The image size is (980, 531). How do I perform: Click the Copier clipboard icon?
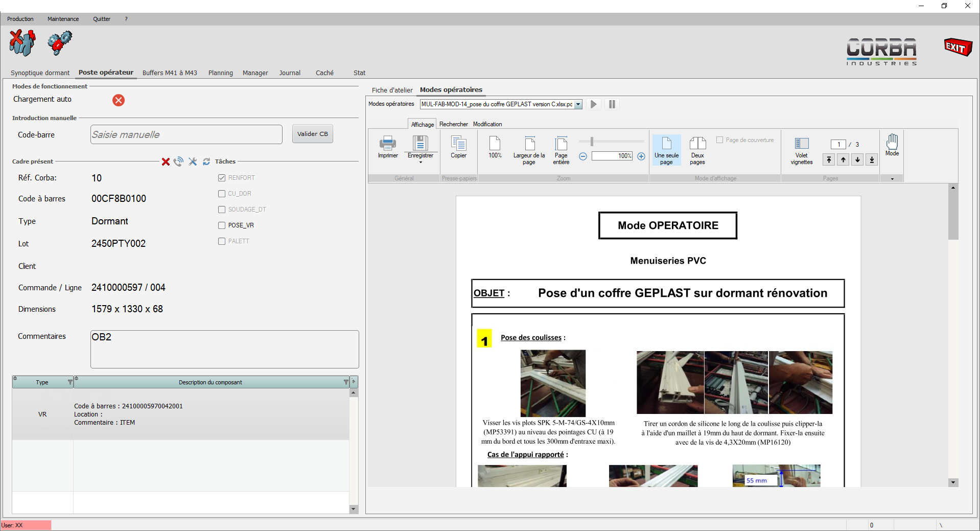coord(458,144)
